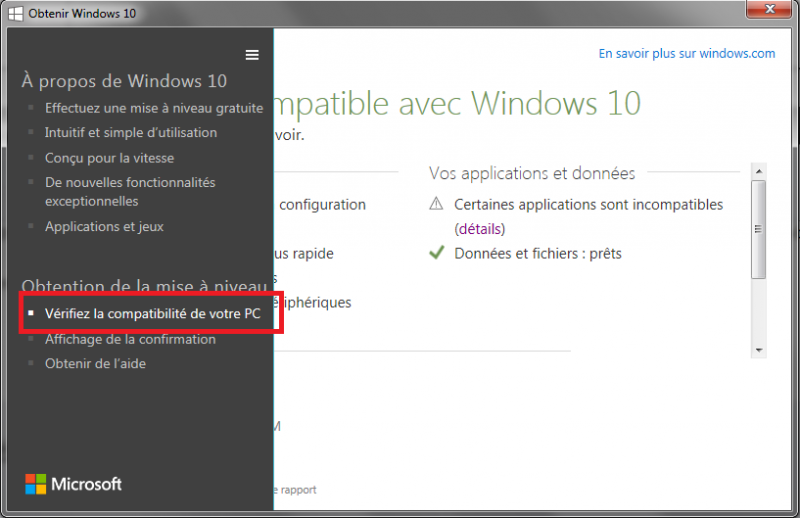Click the Windows logo in the title bar
The height and width of the screenshot is (518, 800).
coord(17,14)
